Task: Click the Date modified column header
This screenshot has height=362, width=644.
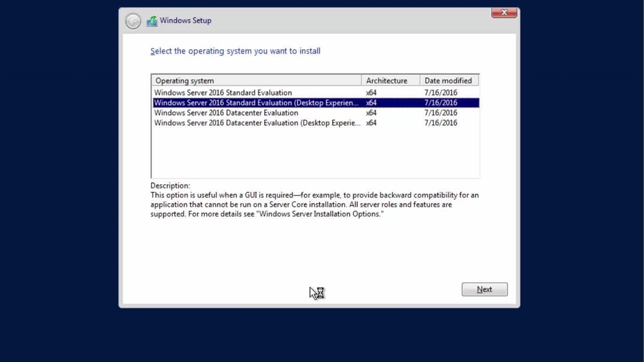Action: point(449,80)
